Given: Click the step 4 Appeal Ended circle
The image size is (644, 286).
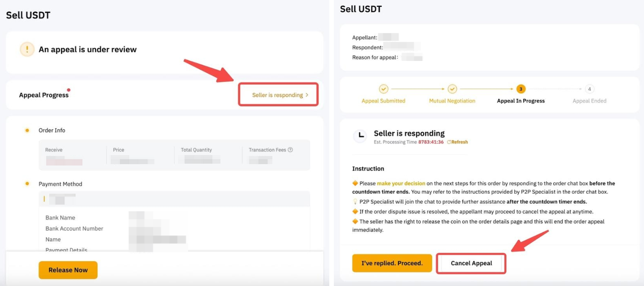Looking at the screenshot, I should 589,89.
